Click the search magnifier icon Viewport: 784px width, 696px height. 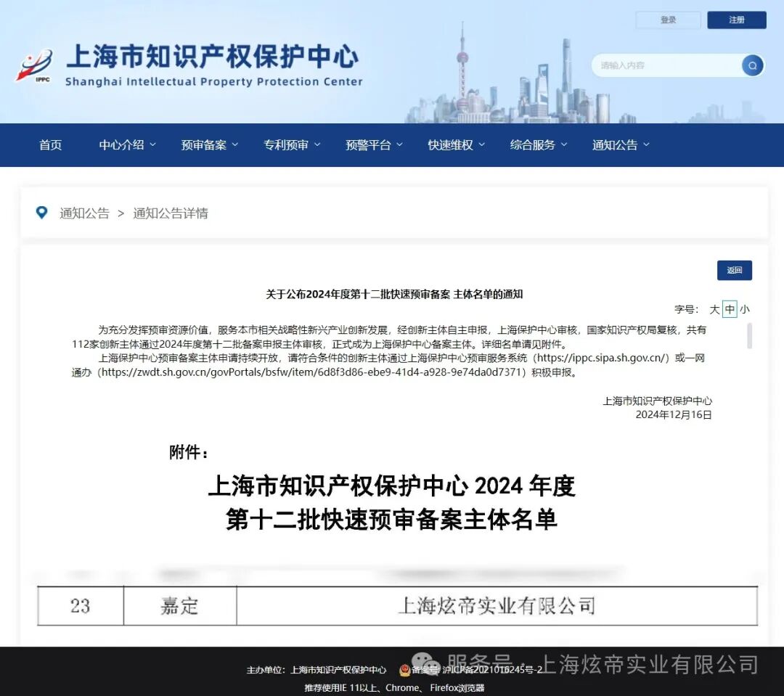751,65
